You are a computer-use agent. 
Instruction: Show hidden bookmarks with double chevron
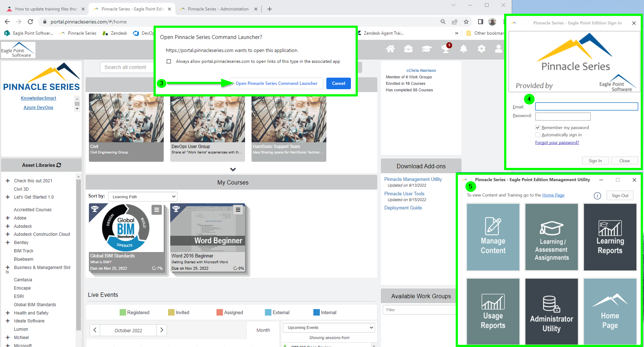tap(457, 33)
